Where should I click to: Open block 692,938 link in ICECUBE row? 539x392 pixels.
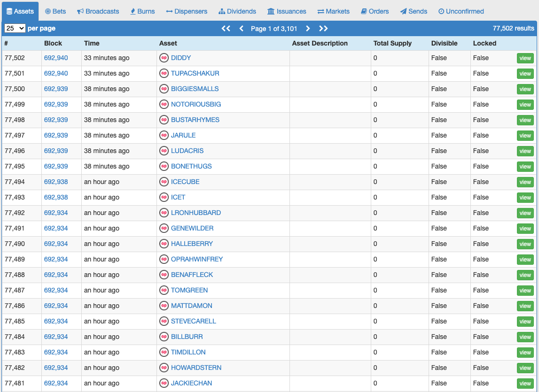56,182
